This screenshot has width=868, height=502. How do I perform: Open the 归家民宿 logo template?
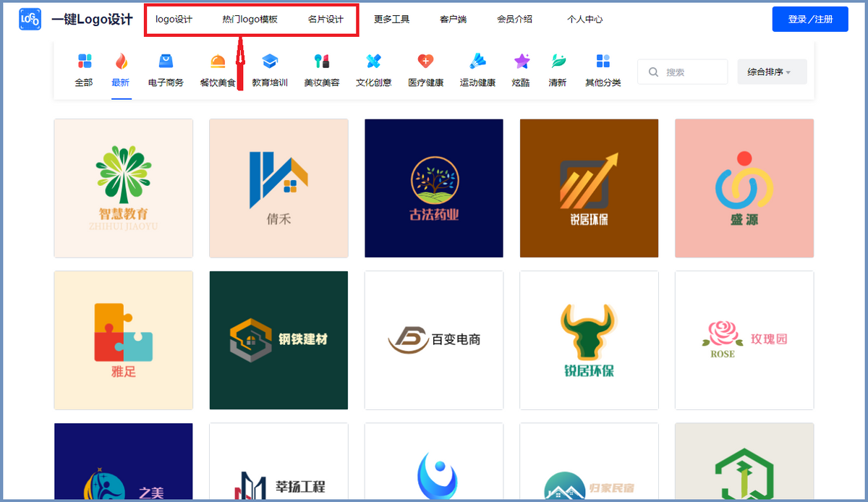(589, 461)
